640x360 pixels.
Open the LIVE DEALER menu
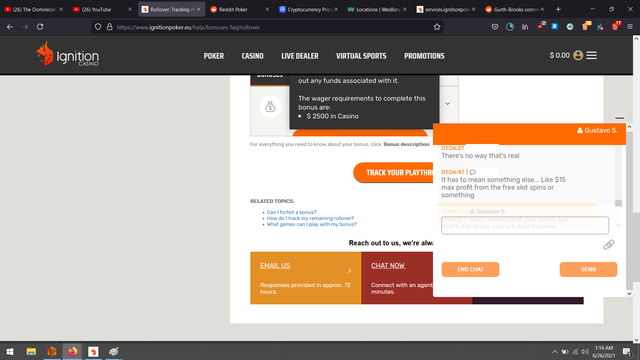tap(300, 56)
